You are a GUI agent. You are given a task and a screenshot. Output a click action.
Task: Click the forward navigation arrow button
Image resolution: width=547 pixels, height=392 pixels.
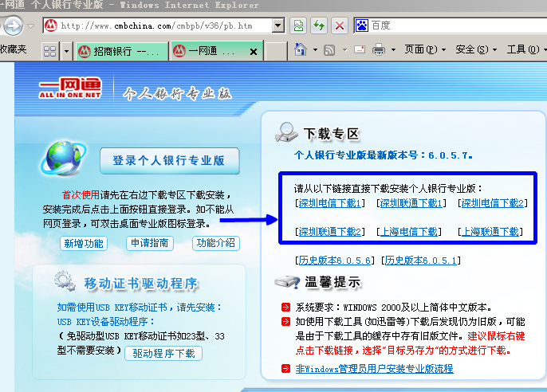pyautogui.click(x=13, y=25)
